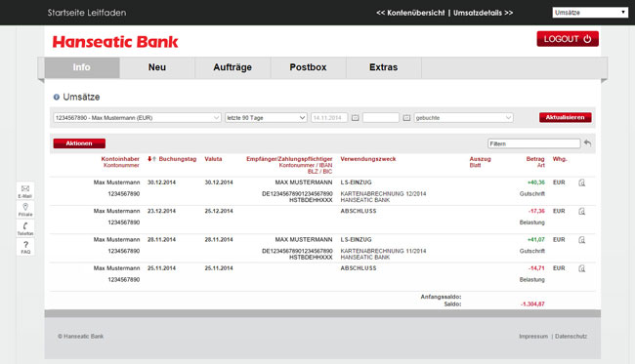Click the LOGOUT button

click(x=568, y=39)
